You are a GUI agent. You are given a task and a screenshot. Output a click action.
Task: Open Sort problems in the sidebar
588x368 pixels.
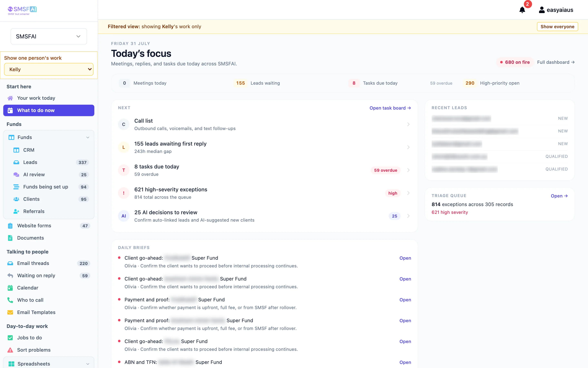(x=49, y=350)
